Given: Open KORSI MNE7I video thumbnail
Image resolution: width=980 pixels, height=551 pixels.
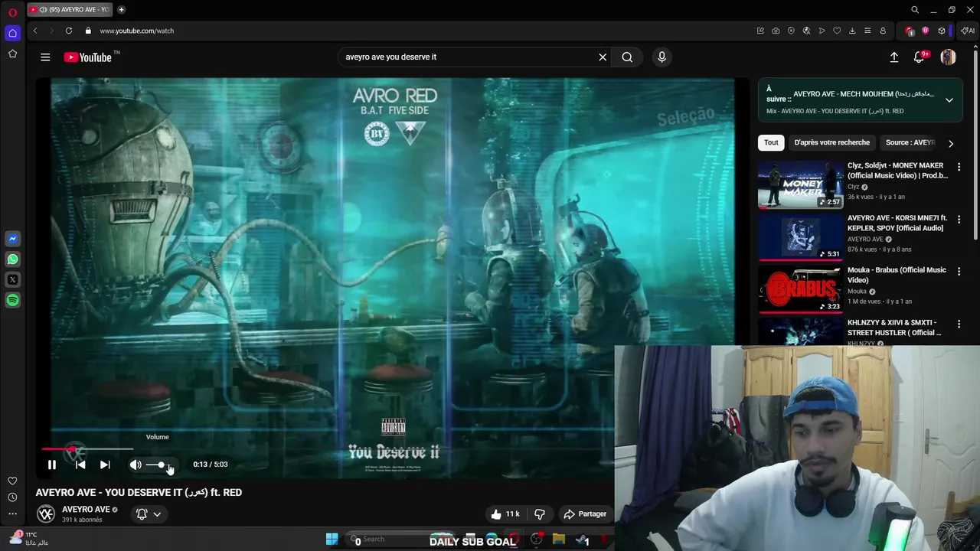Looking at the screenshot, I should (x=800, y=236).
